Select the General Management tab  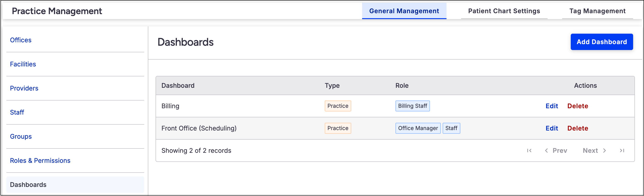tap(404, 11)
